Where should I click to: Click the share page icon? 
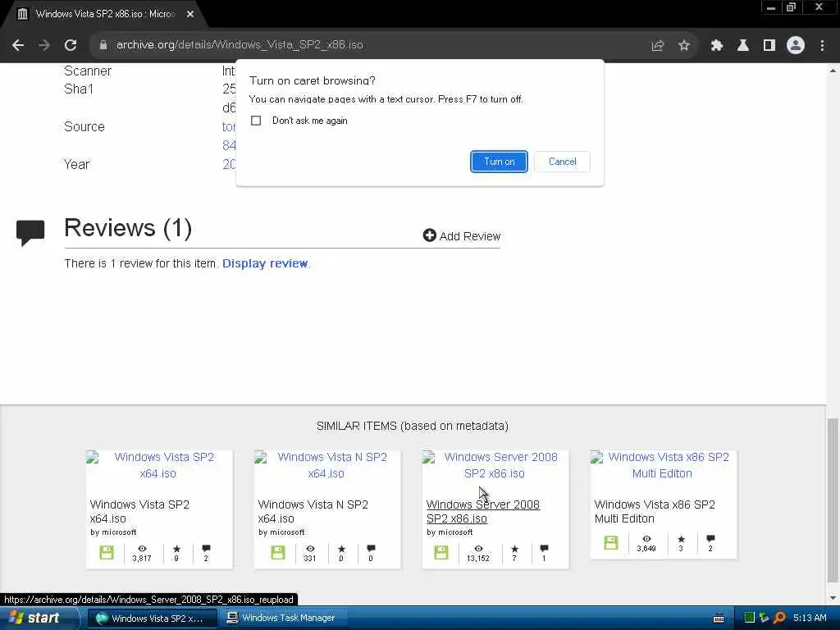coord(657,46)
